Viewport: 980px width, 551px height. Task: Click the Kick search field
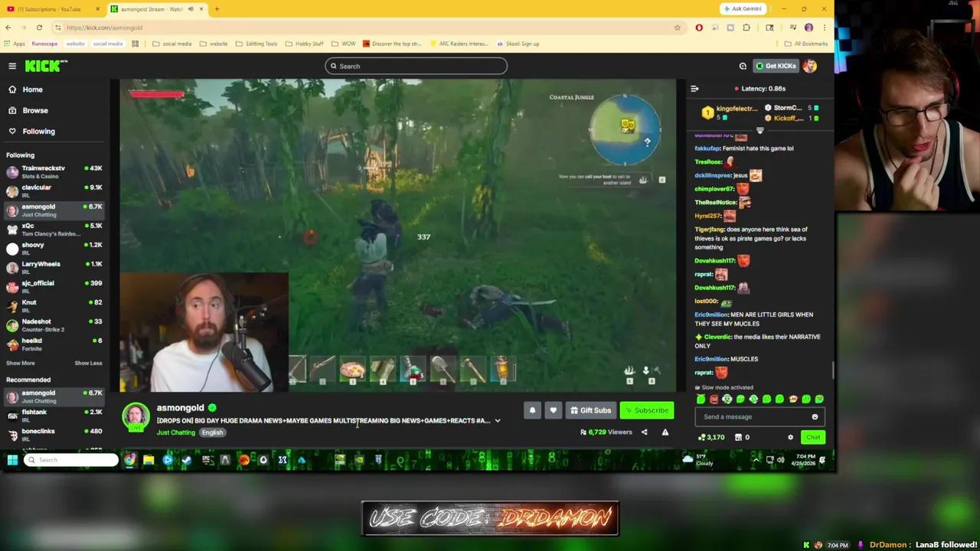point(416,66)
